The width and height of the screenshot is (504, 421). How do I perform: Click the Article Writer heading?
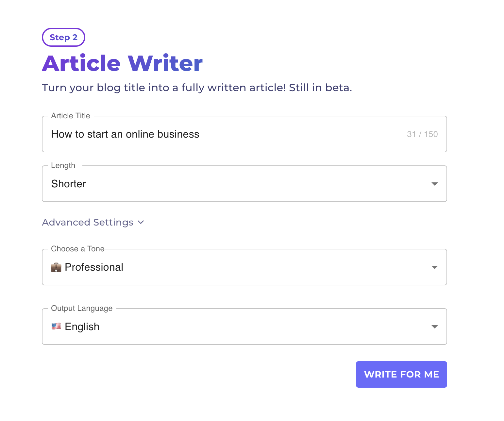coord(122,63)
